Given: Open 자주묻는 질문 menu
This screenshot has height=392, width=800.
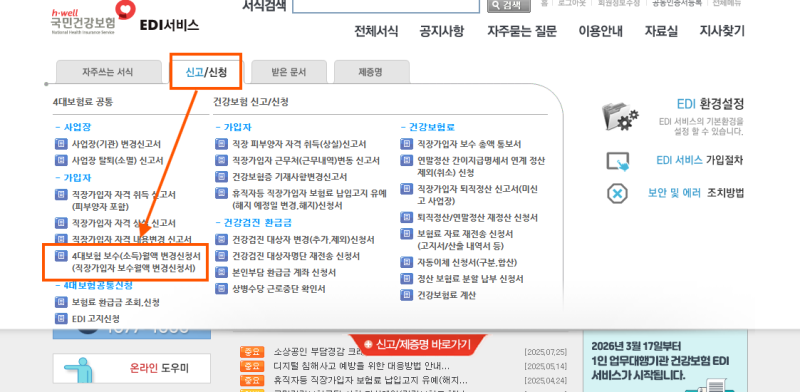Looking at the screenshot, I should point(522,31).
